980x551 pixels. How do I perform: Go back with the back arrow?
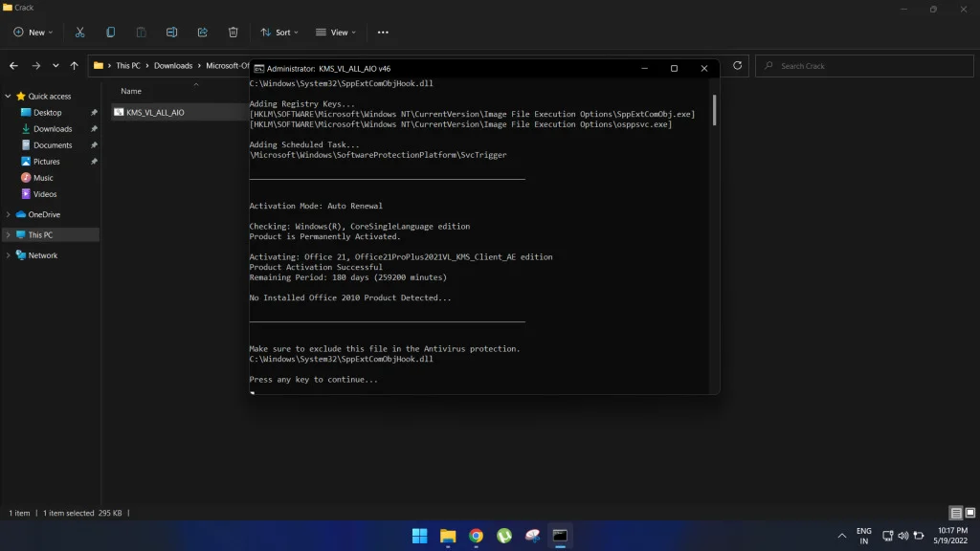13,66
